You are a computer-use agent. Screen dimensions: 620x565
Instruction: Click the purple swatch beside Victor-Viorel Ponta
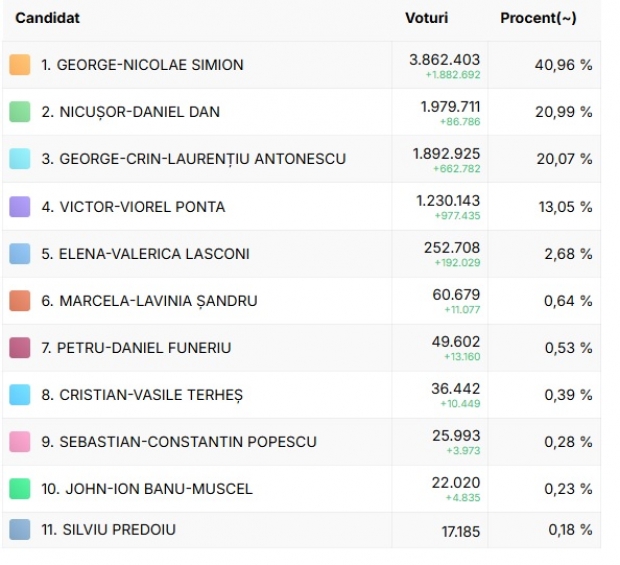tap(20, 207)
